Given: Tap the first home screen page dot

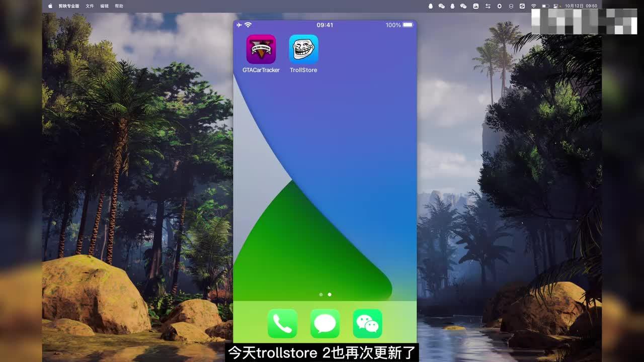Looking at the screenshot, I should click(321, 295).
